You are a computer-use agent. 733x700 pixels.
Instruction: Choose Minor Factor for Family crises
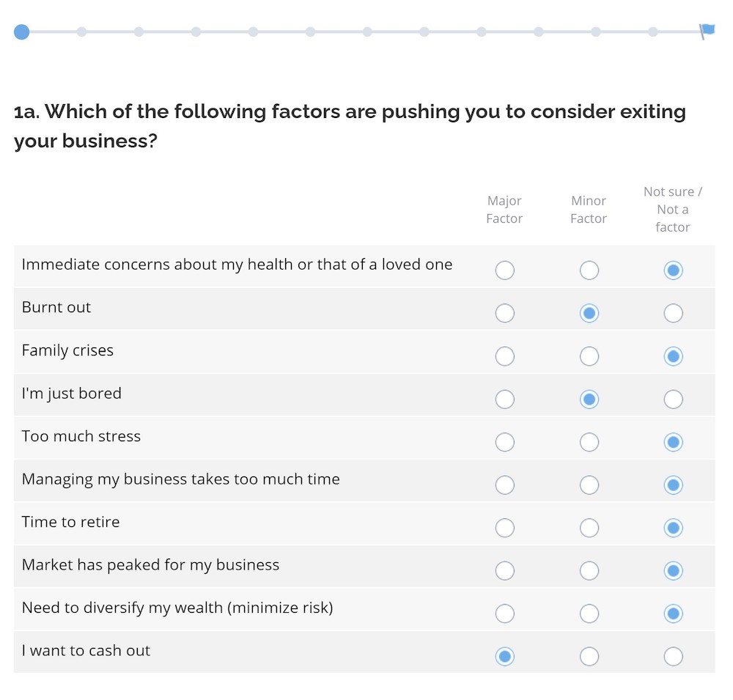[589, 356]
